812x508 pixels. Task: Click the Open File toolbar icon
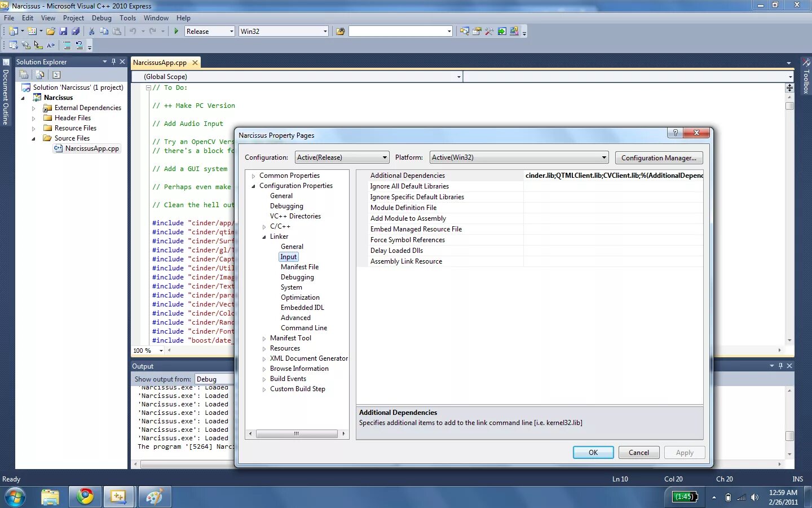[51, 31]
